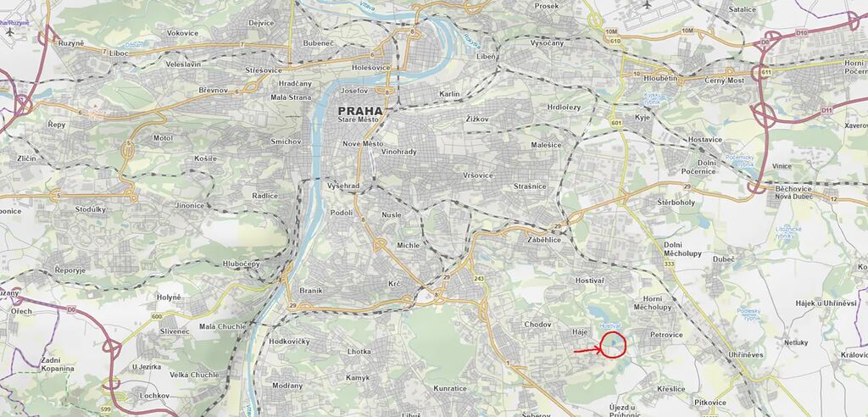Click the 610 road number shield
Screen dimensions: 868x417
click(614, 42)
